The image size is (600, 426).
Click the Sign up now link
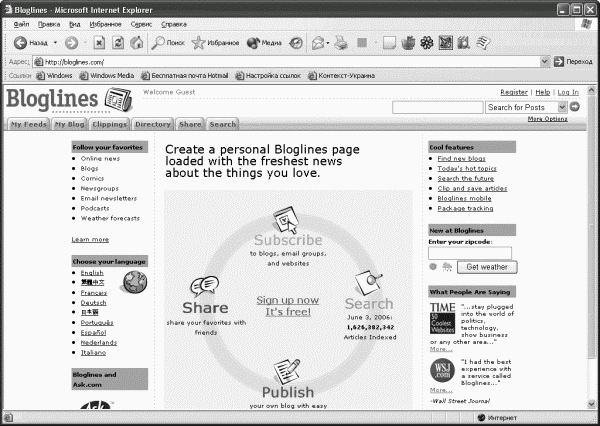[288, 300]
